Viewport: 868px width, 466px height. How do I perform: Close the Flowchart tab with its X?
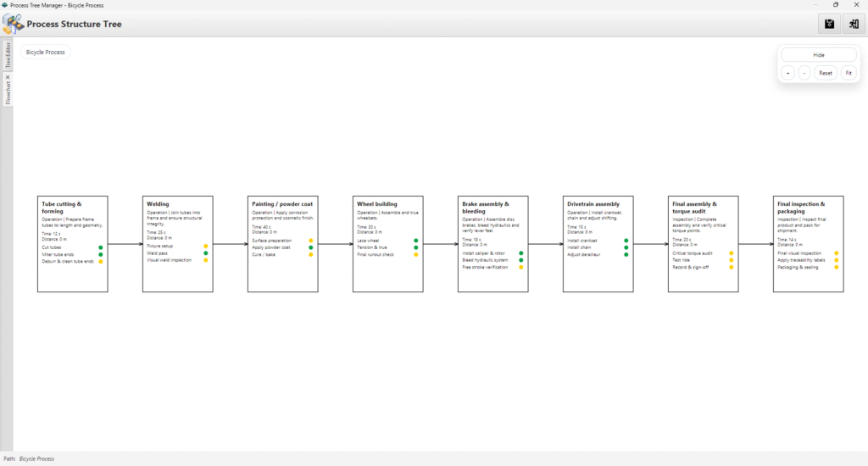coord(8,77)
